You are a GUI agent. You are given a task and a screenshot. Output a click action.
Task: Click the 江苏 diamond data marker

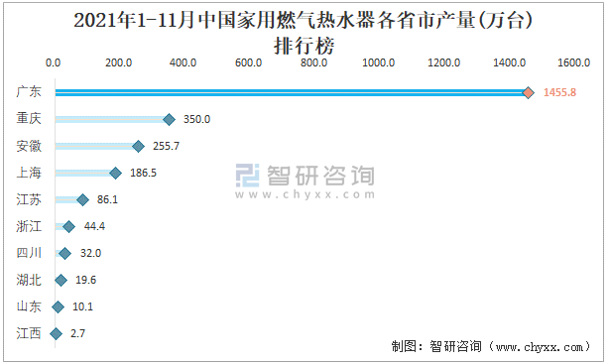[x=82, y=200]
